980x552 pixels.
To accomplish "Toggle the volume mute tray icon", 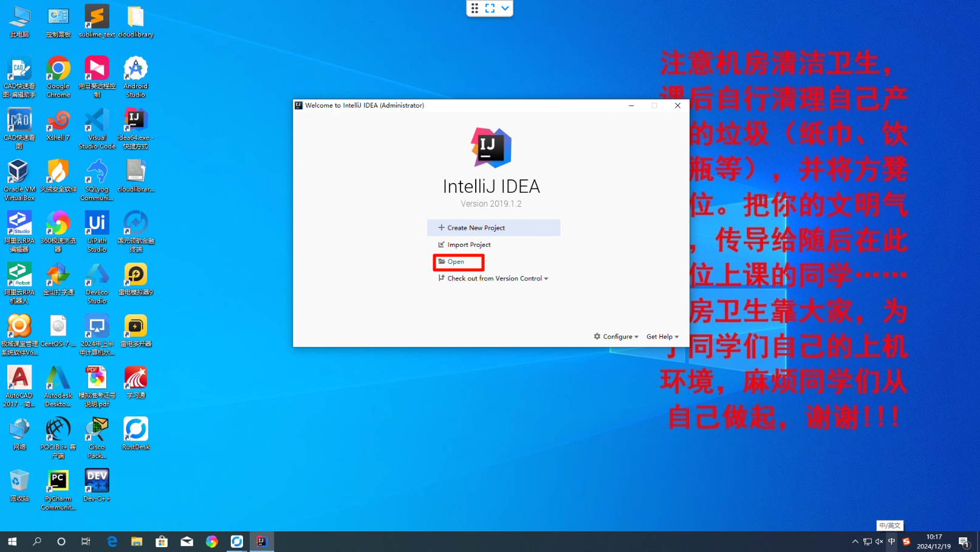I will click(879, 542).
